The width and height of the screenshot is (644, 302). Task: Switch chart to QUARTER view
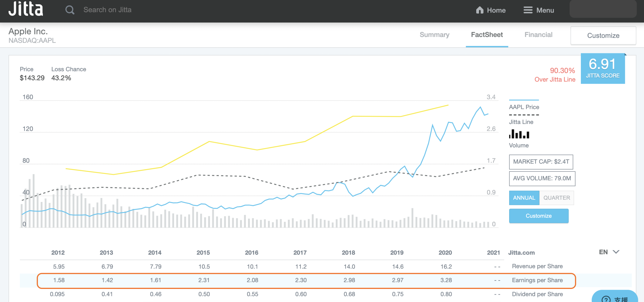pos(556,198)
